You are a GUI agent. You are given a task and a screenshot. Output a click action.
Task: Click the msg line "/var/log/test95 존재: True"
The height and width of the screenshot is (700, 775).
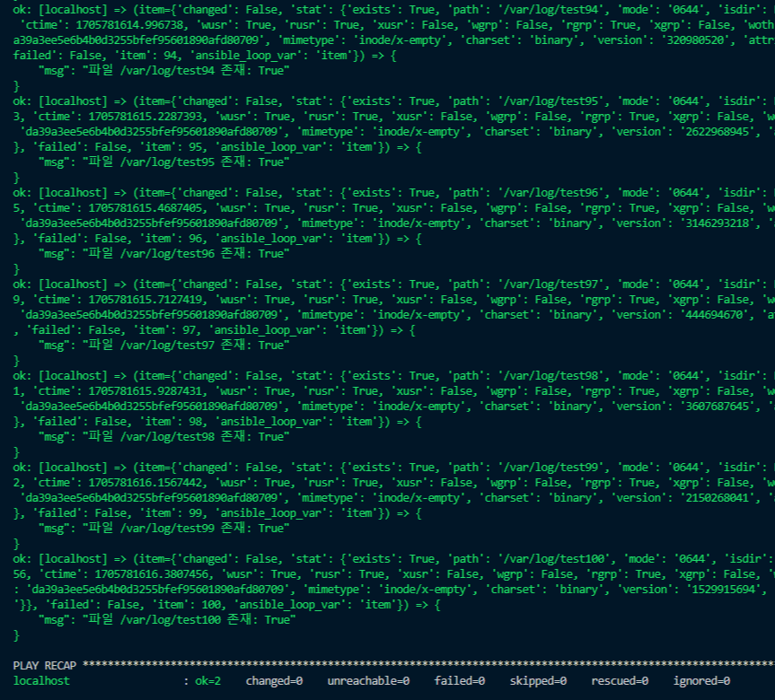[x=163, y=162]
